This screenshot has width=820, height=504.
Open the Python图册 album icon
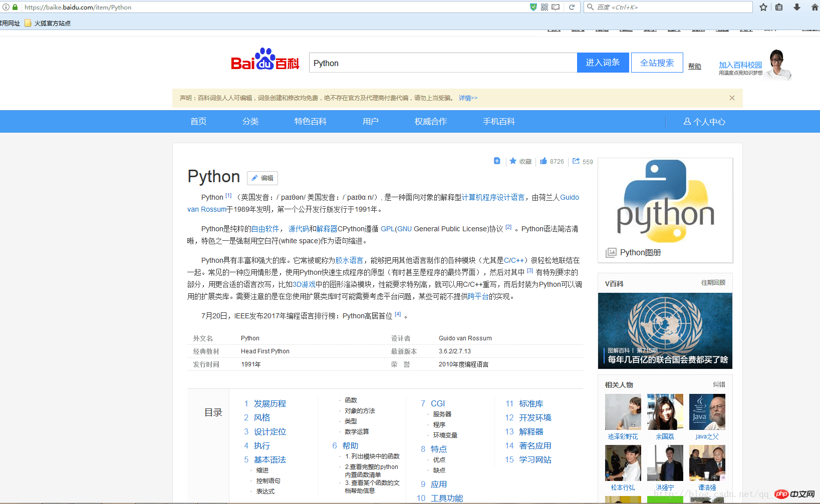(611, 252)
